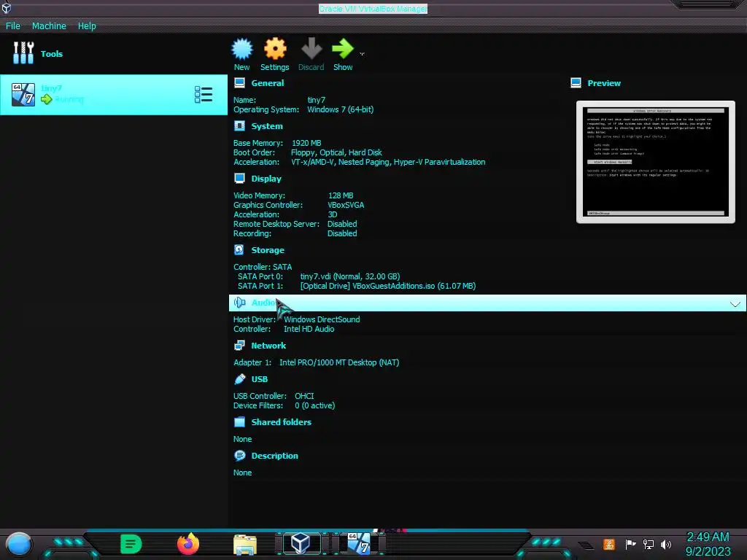Viewport: 747px width, 560px height.
Task: Click 'Intel PRO/1000 MT Desktop (NAT)' adapter
Action: point(339,362)
